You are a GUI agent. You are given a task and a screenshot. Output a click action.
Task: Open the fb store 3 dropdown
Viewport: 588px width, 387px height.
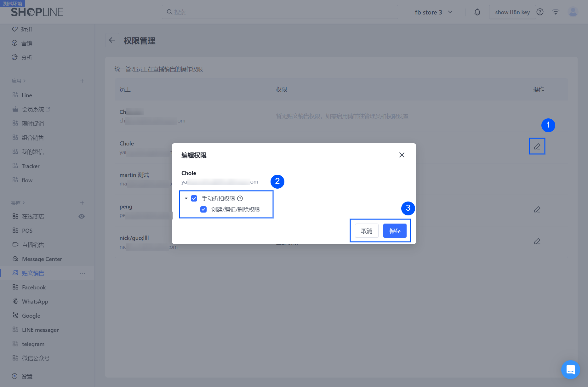point(433,12)
